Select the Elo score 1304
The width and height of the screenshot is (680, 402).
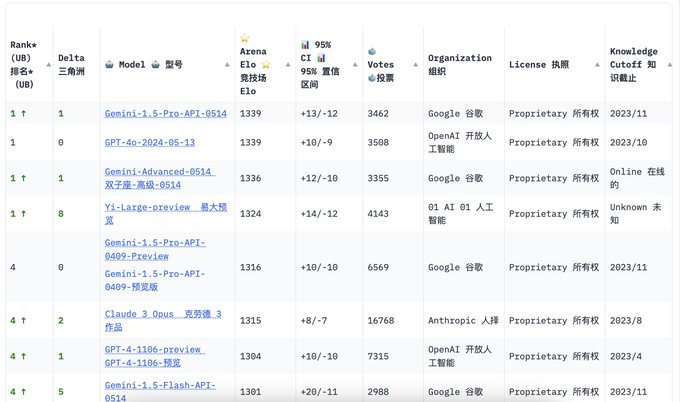click(x=251, y=356)
